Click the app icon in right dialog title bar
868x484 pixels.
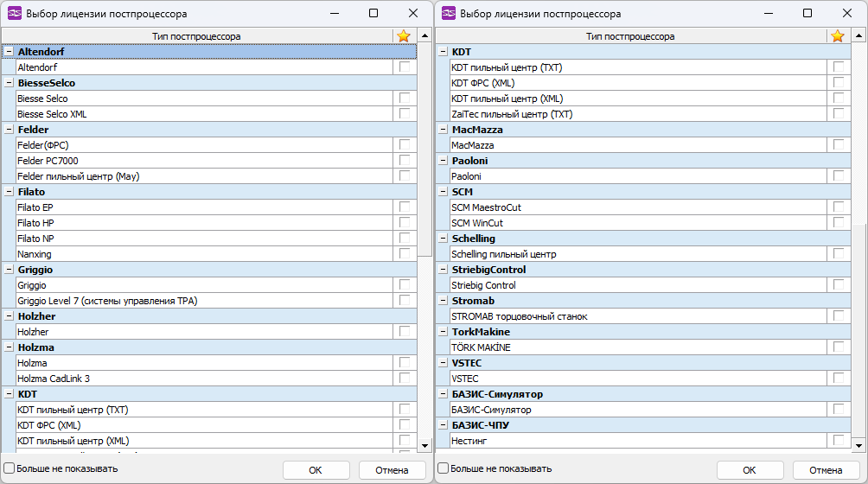coord(448,14)
